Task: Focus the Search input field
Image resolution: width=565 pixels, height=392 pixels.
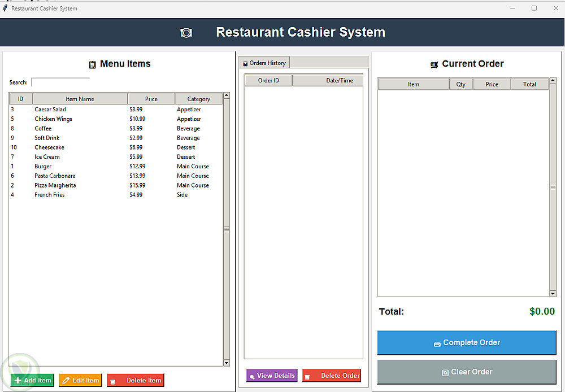Action: (x=60, y=82)
